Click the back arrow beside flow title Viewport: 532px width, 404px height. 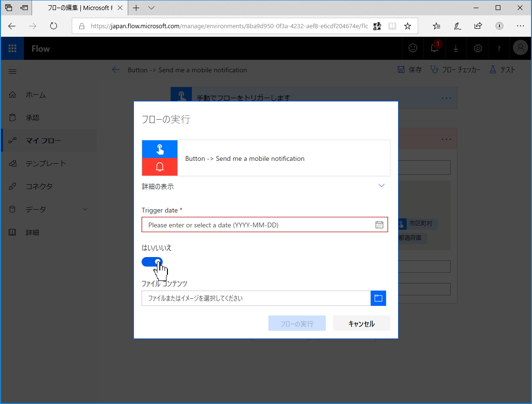coord(116,69)
